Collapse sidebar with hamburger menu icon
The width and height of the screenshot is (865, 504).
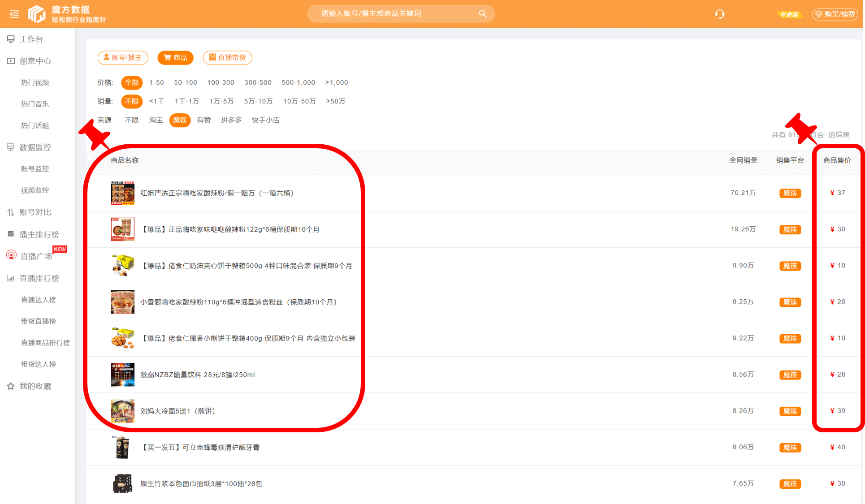click(x=14, y=14)
